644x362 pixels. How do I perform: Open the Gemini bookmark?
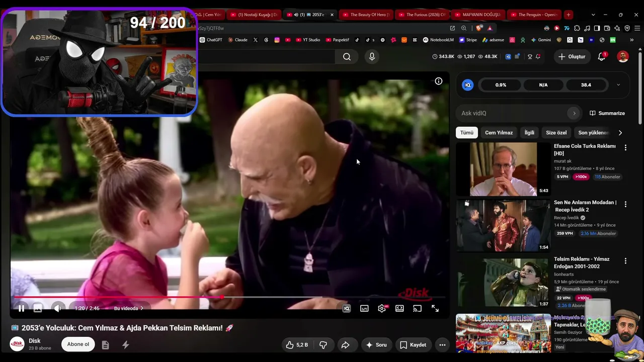[541, 40]
